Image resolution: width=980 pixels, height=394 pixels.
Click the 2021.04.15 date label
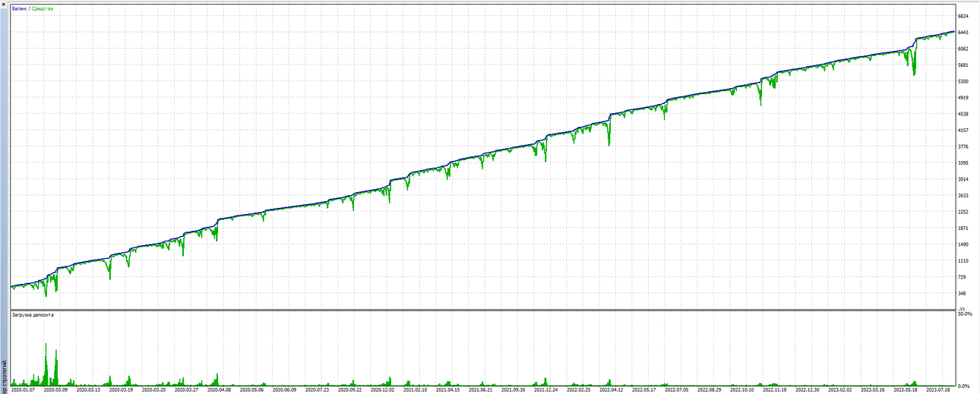(448, 389)
